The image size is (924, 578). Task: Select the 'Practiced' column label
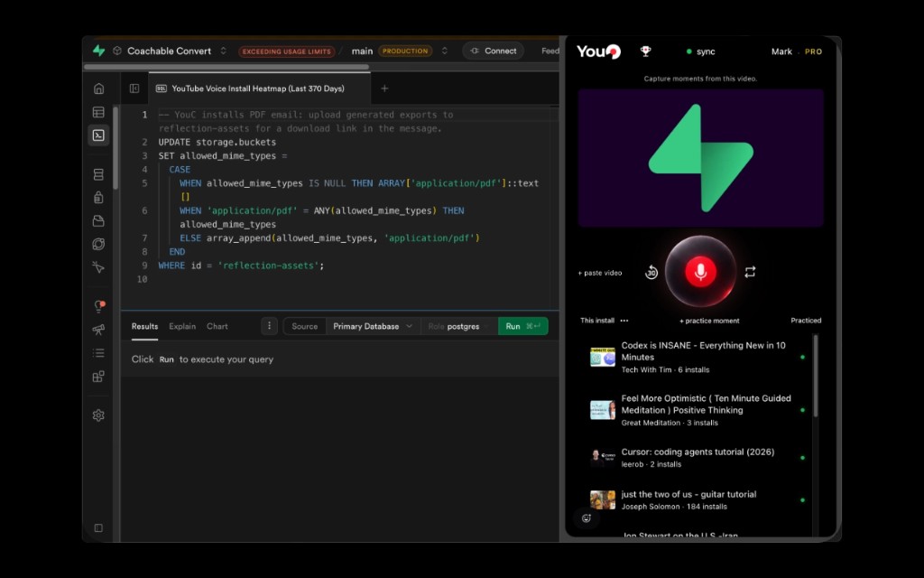[x=806, y=321]
